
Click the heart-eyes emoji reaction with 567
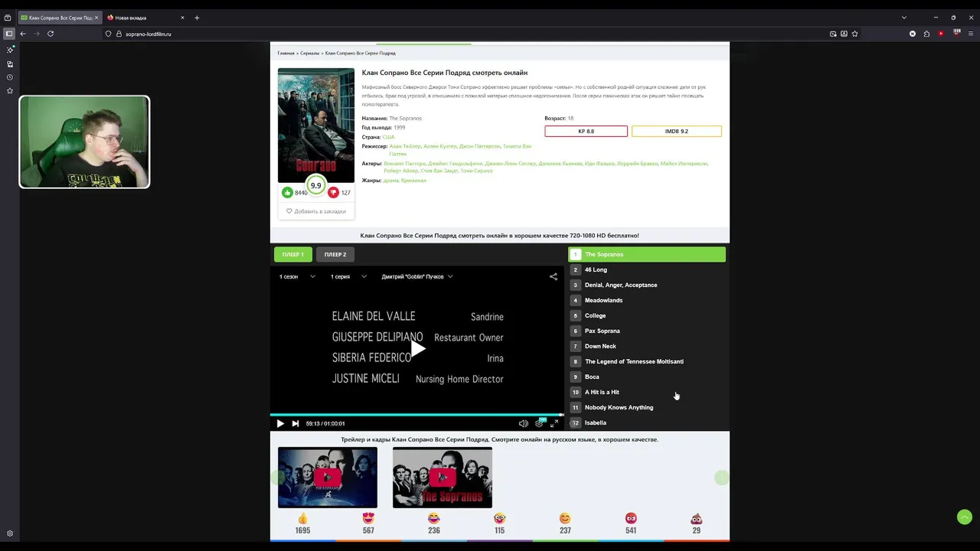coord(368,519)
